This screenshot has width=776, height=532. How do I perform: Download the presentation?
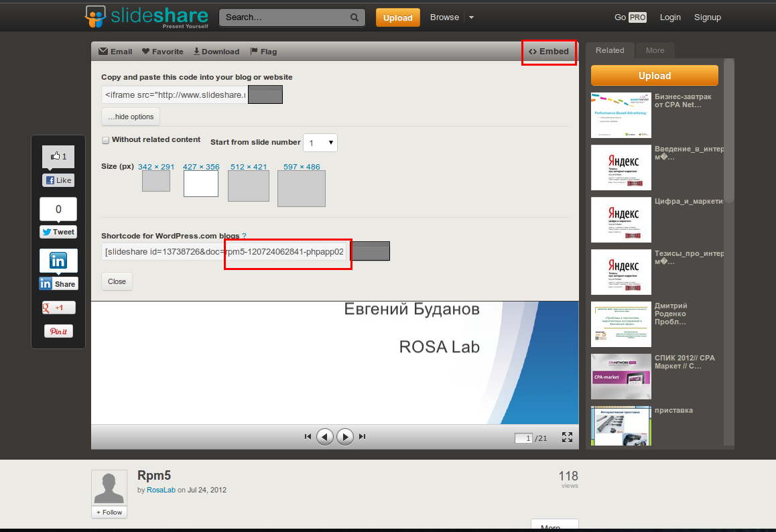(x=216, y=52)
